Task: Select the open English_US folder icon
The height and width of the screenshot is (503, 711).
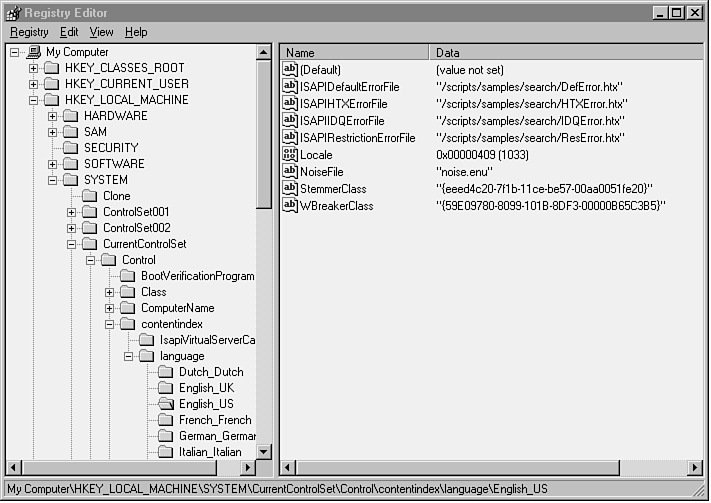Action: tap(166, 404)
